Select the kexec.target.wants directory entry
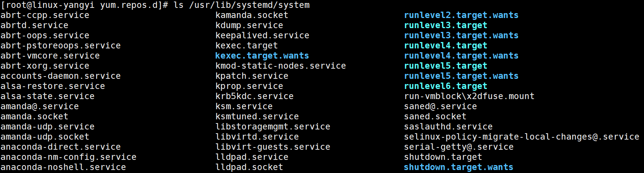Viewport: 644px width, 173px height. tap(262, 56)
